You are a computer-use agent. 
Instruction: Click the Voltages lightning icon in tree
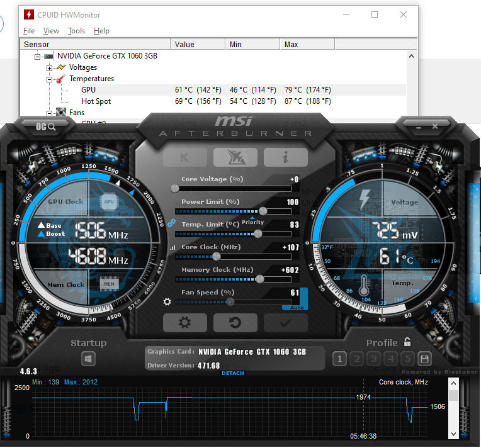(61, 67)
